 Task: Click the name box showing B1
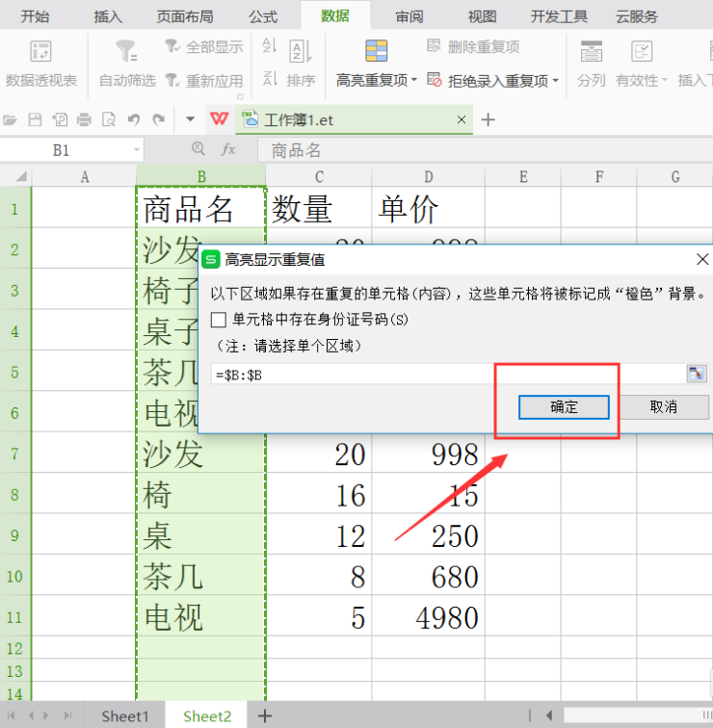(66, 150)
